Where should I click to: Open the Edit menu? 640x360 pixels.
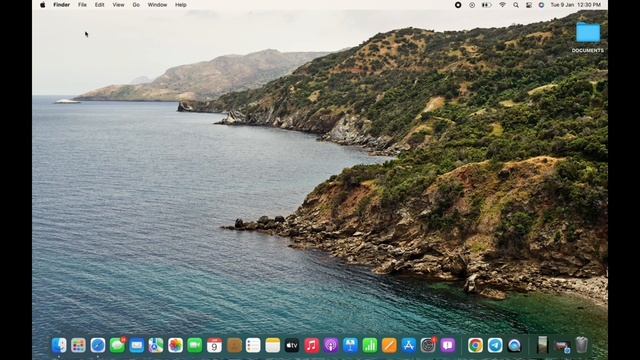coord(100,5)
